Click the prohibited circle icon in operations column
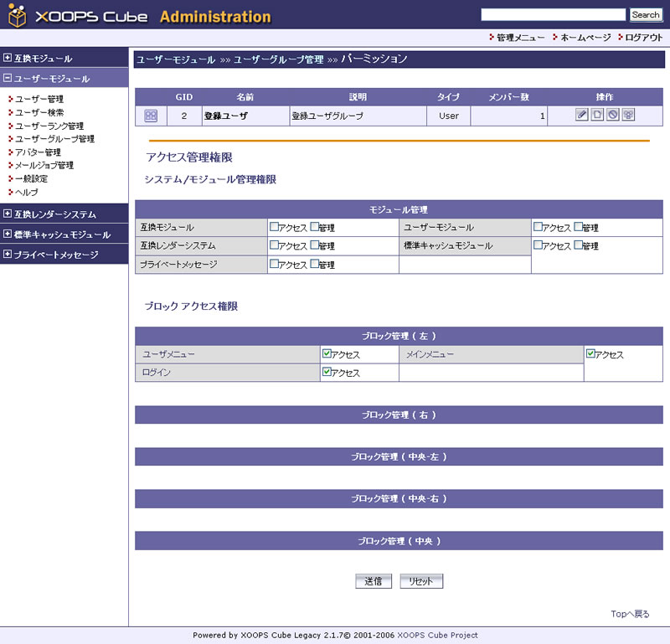670x644 pixels. tap(612, 115)
